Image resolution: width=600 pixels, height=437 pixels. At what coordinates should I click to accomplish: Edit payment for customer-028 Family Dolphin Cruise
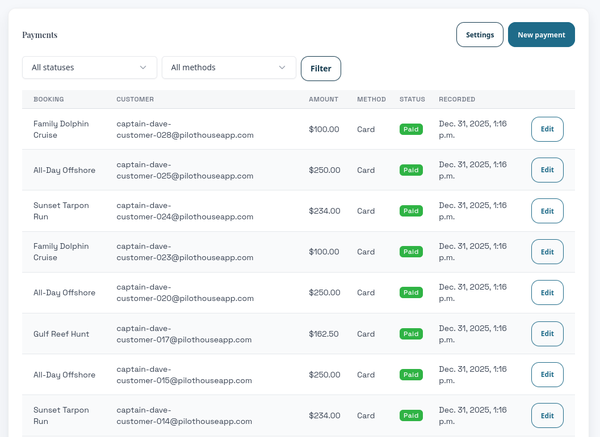(547, 129)
